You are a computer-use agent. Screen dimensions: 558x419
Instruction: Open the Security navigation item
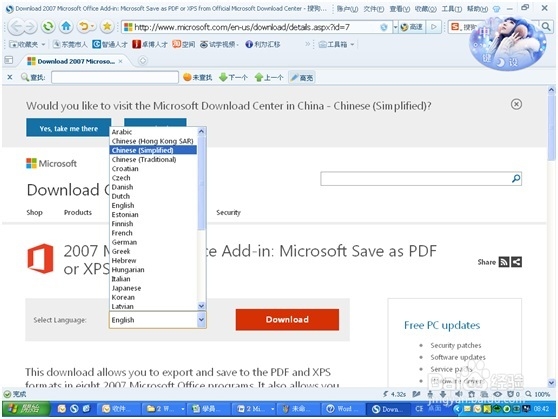pyautogui.click(x=228, y=213)
